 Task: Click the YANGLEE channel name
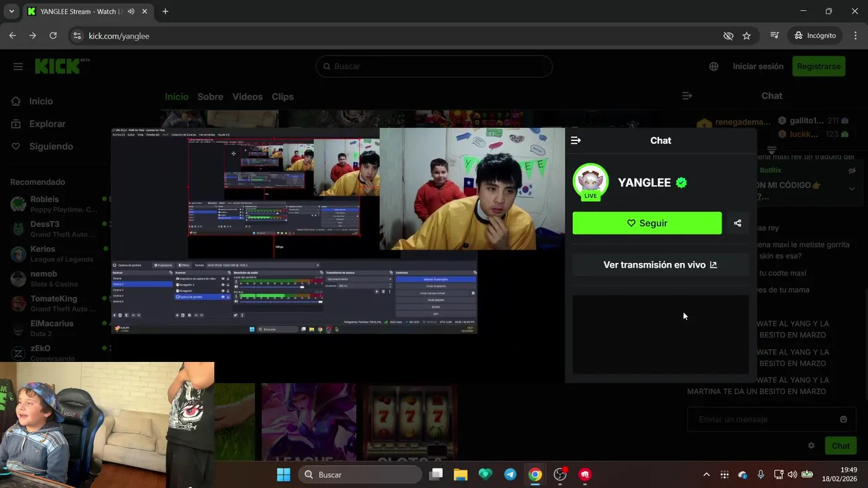[644, 182]
